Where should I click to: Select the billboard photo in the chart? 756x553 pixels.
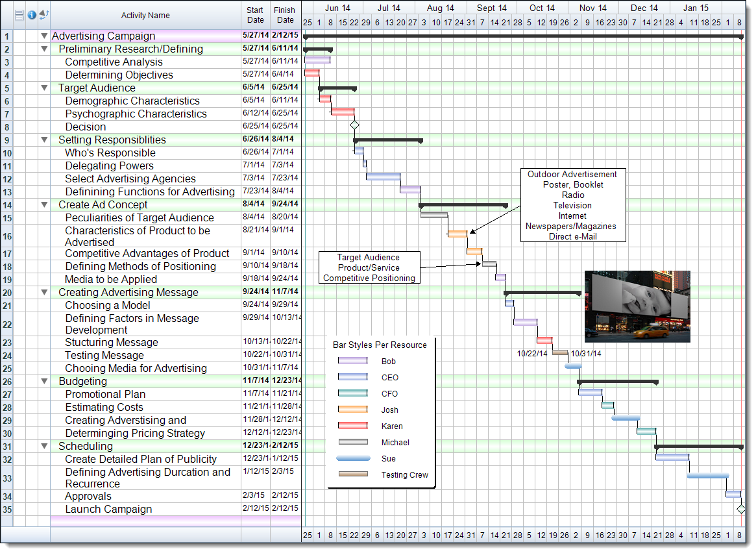tap(637, 306)
